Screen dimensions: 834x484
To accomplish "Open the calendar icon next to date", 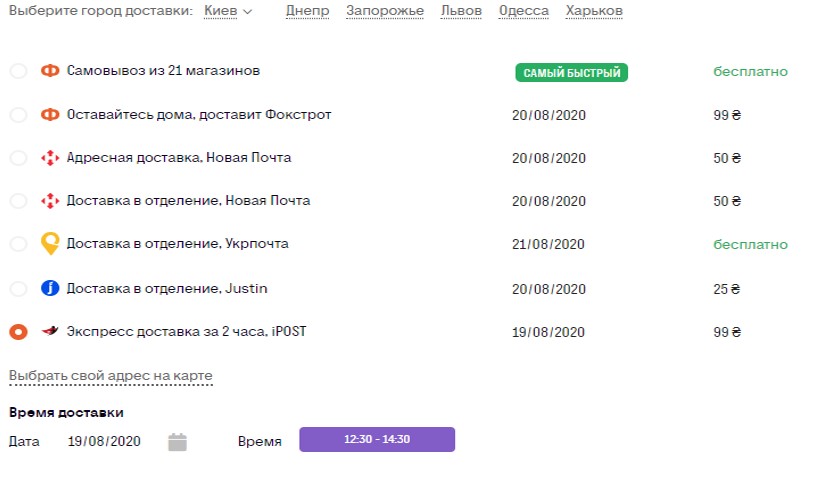I will pyautogui.click(x=178, y=441).
